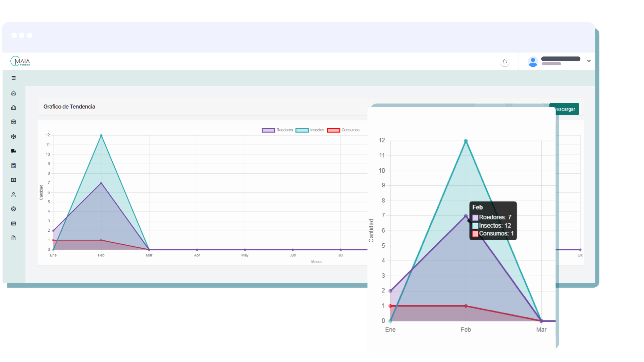Open the document file icon
644x362 pixels.
13,238
